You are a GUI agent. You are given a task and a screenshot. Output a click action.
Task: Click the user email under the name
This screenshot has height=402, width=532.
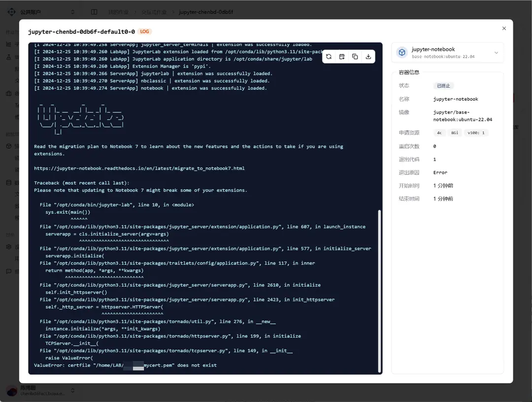[42, 394]
